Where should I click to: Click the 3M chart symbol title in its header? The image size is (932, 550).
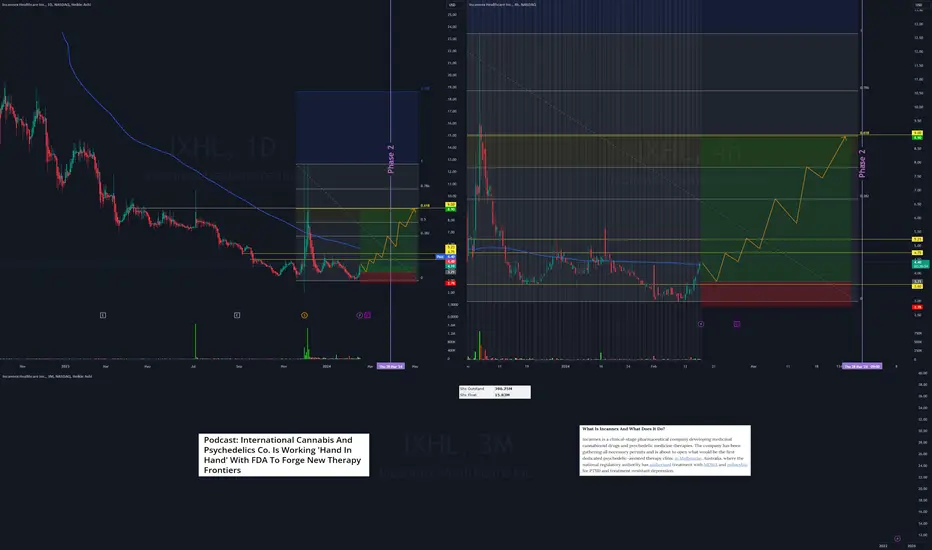pos(47,376)
